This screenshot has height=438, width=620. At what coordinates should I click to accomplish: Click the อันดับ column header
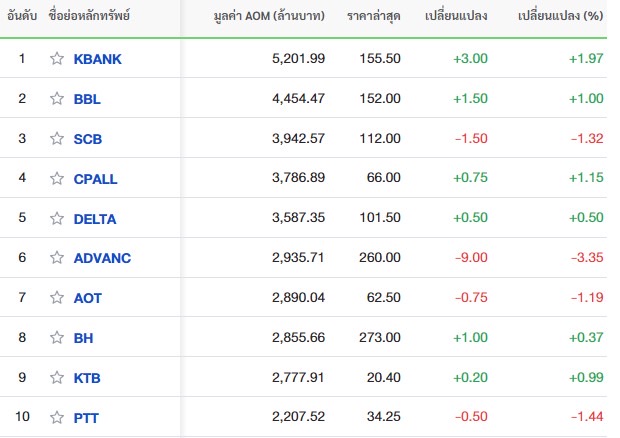click(22, 16)
